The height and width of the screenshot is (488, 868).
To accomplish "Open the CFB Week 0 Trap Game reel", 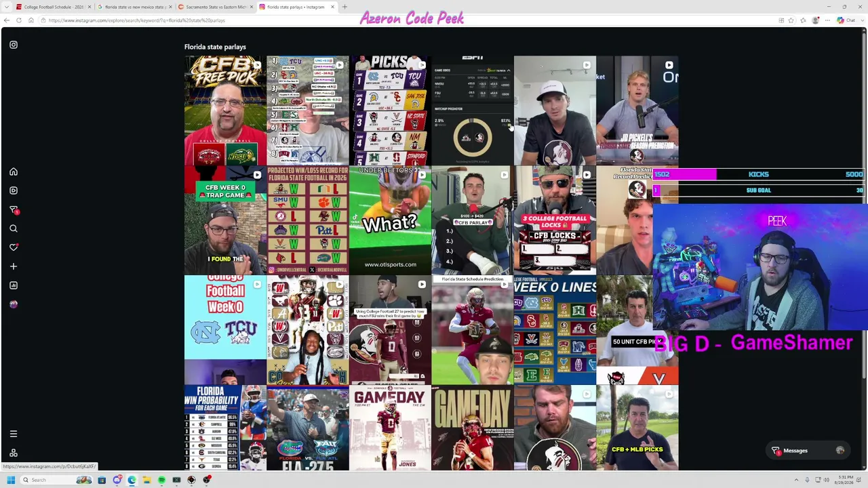I will 225,220.
